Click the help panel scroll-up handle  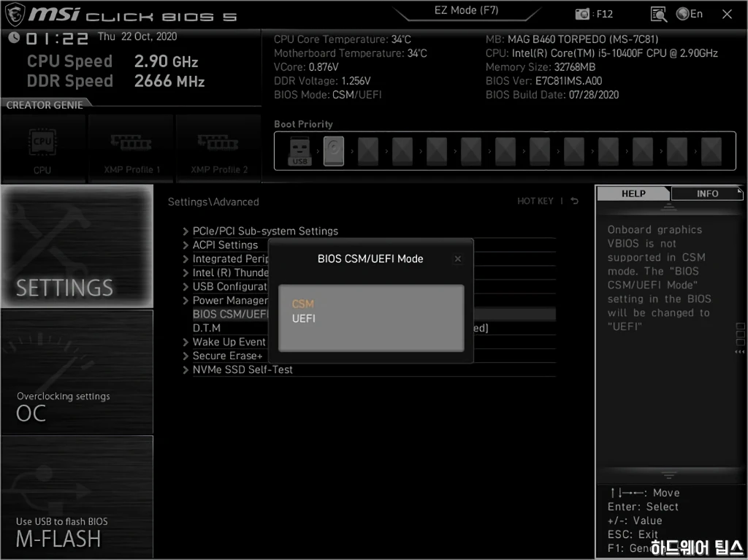coord(669,207)
